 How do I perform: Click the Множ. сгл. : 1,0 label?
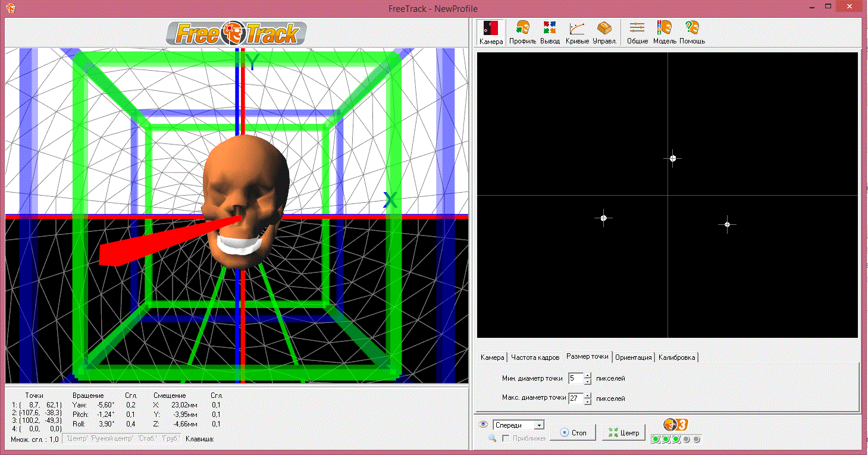35,439
